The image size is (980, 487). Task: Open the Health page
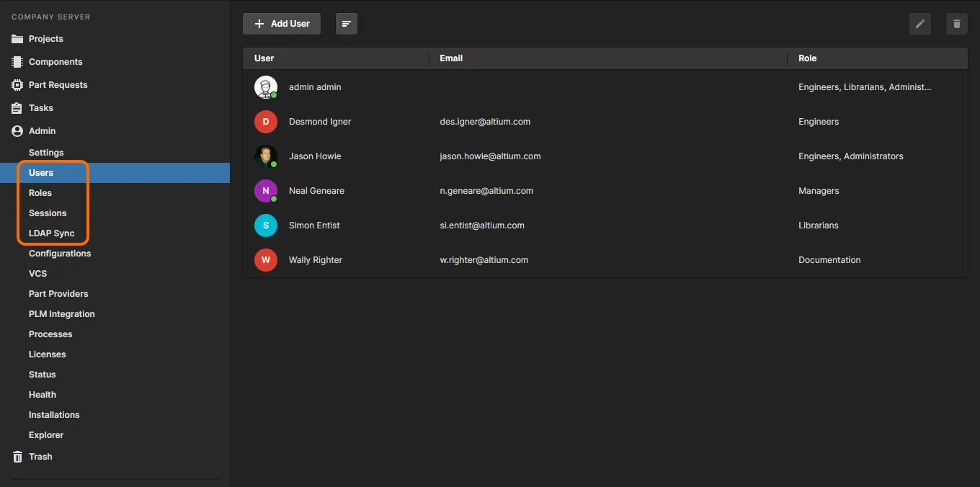coord(43,395)
